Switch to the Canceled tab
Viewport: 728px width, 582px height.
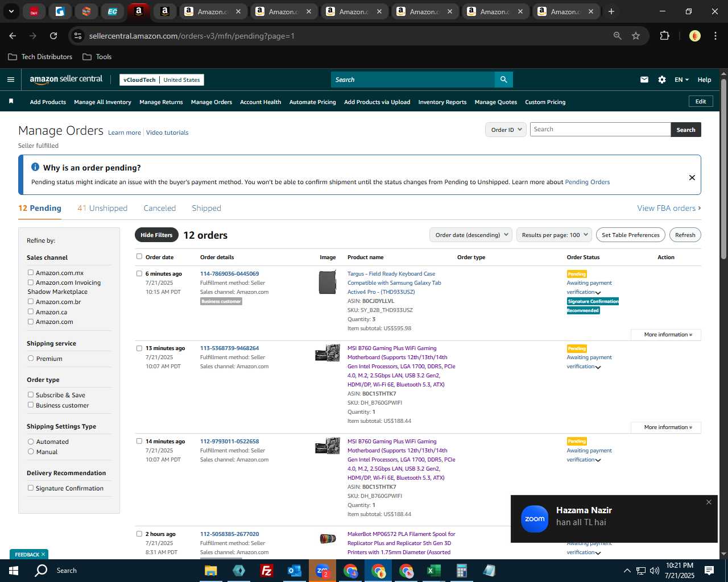pos(160,208)
